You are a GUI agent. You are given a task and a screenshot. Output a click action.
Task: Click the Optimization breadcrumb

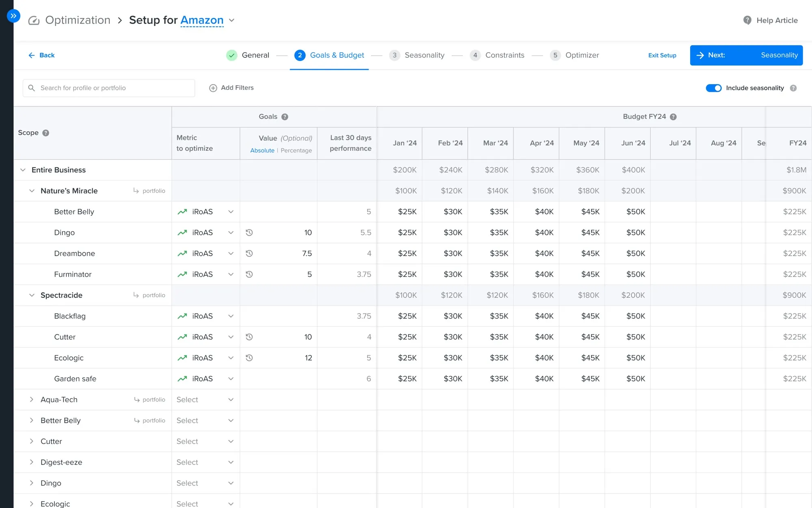point(78,20)
